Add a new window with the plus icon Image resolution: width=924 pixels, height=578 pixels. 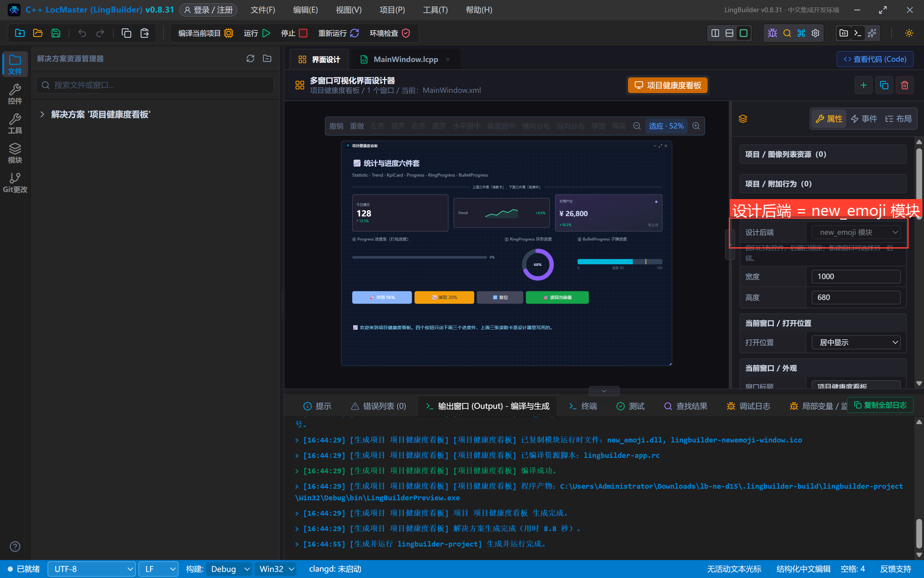coord(863,85)
